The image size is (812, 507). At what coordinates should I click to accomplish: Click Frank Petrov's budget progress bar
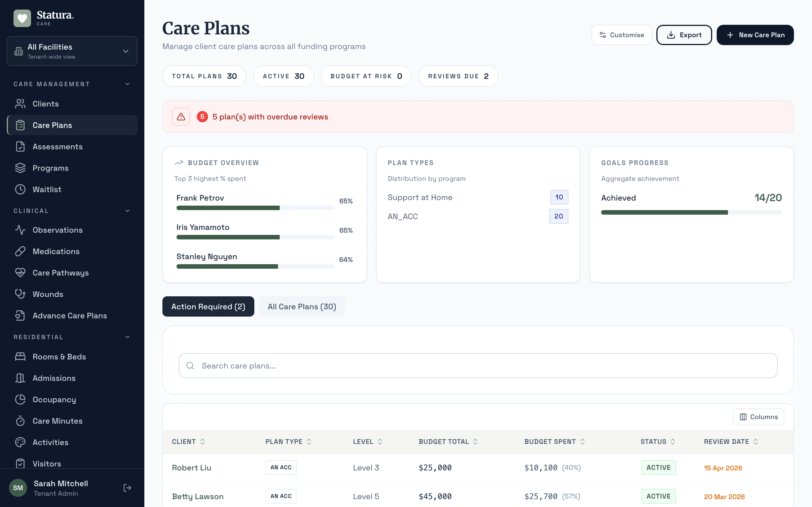point(255,208)
